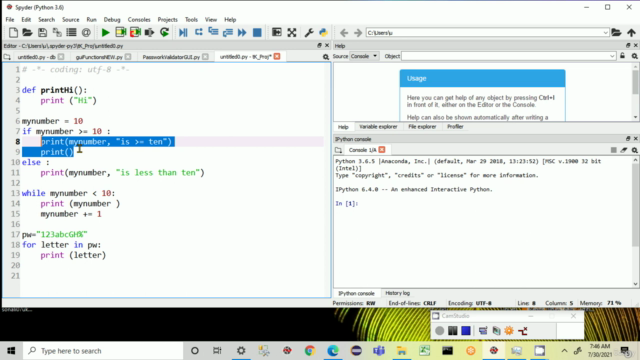Run cell and advance icon

[x=135, y=33]
